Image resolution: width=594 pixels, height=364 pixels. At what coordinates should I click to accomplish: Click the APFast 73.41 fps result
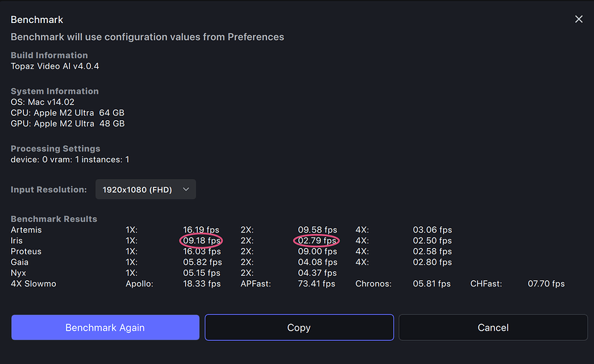coord(317,284)
